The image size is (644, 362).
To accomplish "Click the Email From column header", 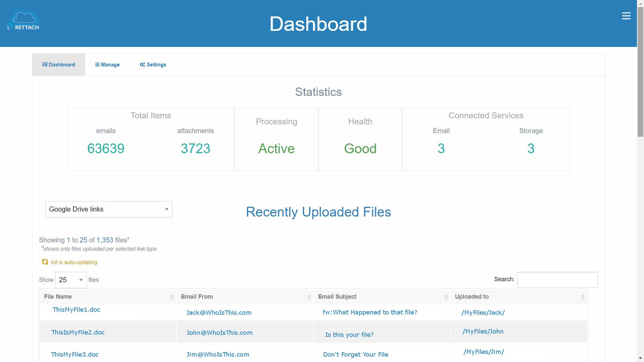I will 245,297.
